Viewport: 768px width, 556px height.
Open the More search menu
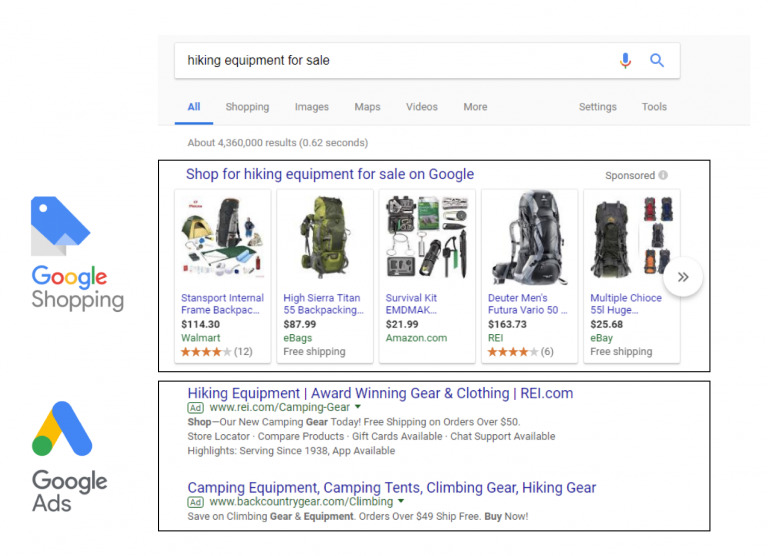pos(475,107)
